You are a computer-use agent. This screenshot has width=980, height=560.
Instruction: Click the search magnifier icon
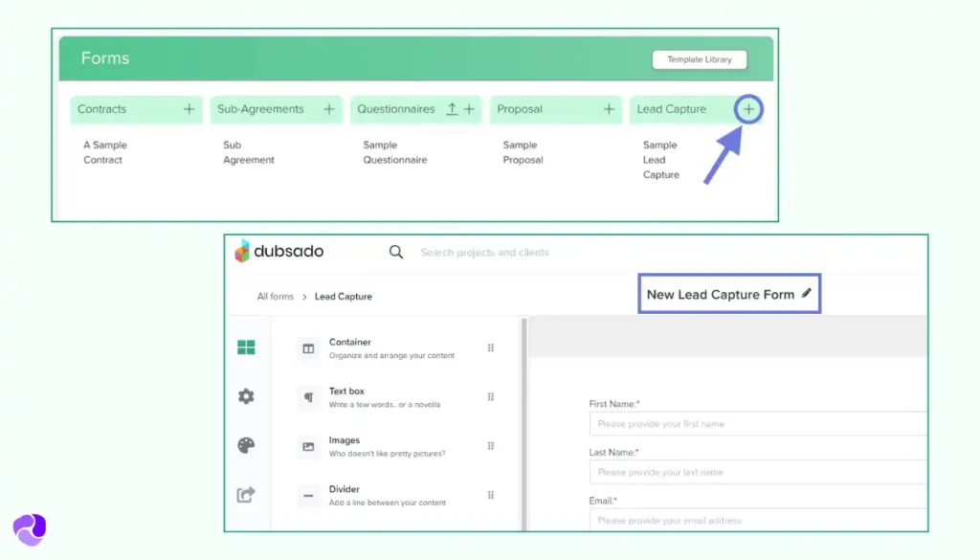396,253
